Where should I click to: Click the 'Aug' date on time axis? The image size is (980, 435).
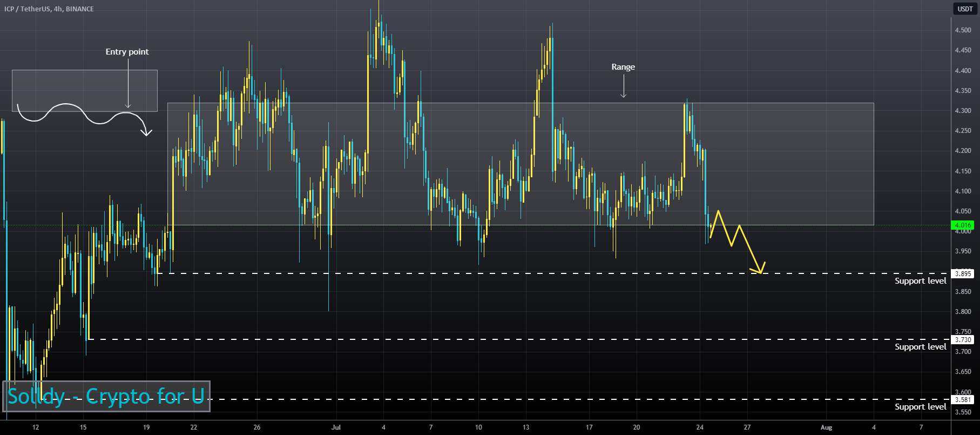click(x=826, y=427)
